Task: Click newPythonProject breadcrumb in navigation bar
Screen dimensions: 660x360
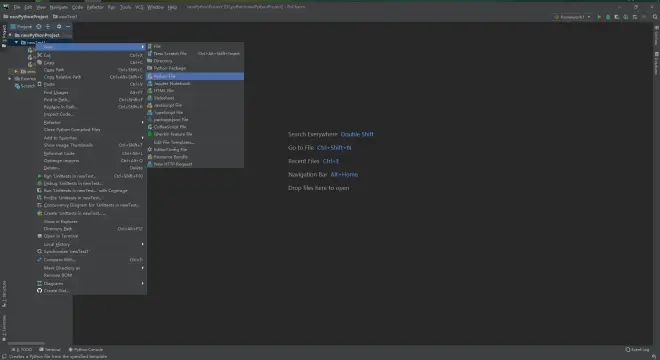Action: [26, 17]
